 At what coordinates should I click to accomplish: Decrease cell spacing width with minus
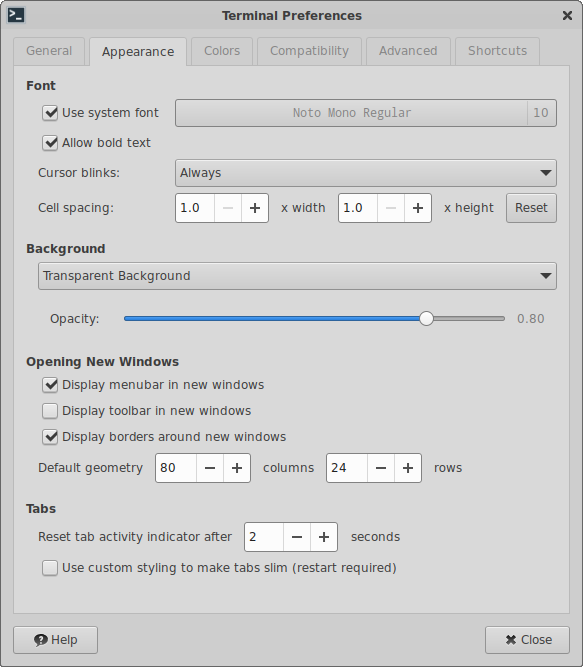[x=228, y=208]
